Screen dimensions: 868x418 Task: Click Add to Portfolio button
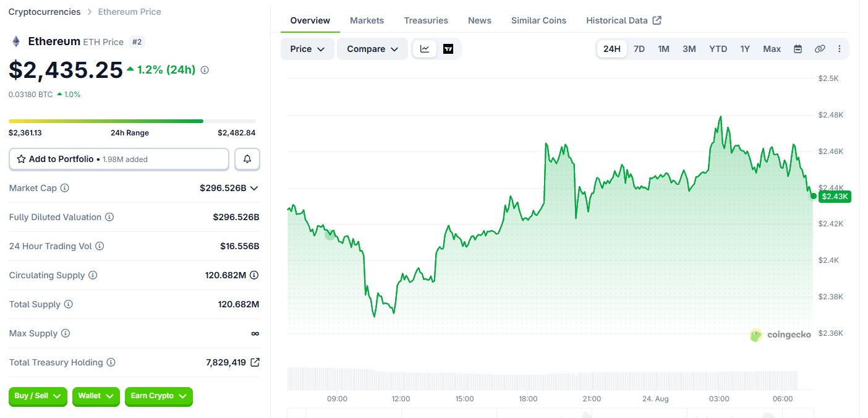(x=119, y=159)
